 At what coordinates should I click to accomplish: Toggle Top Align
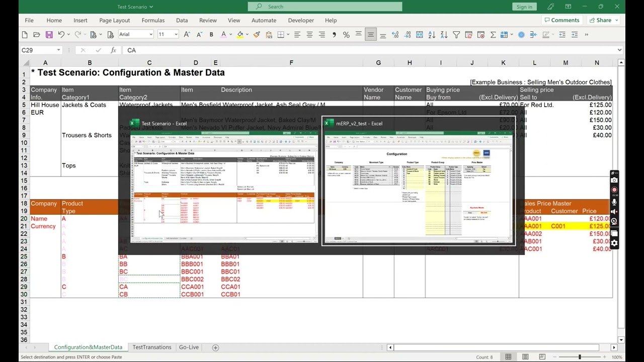pos(358,35)
